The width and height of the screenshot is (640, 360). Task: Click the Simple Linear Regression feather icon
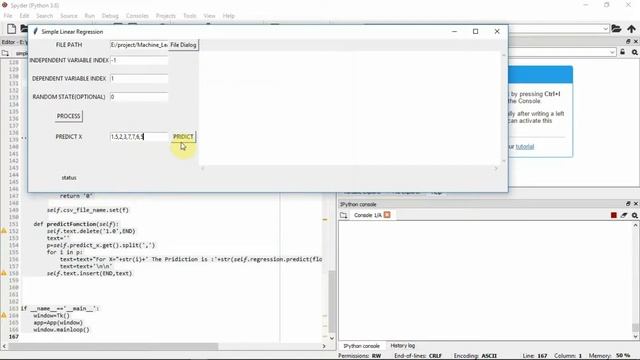click(x=36, y=31)
